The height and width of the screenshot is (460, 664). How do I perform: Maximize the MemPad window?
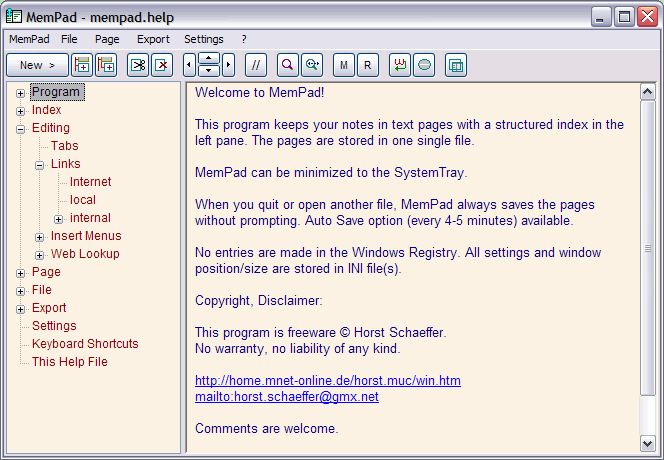tap(624, 17)
